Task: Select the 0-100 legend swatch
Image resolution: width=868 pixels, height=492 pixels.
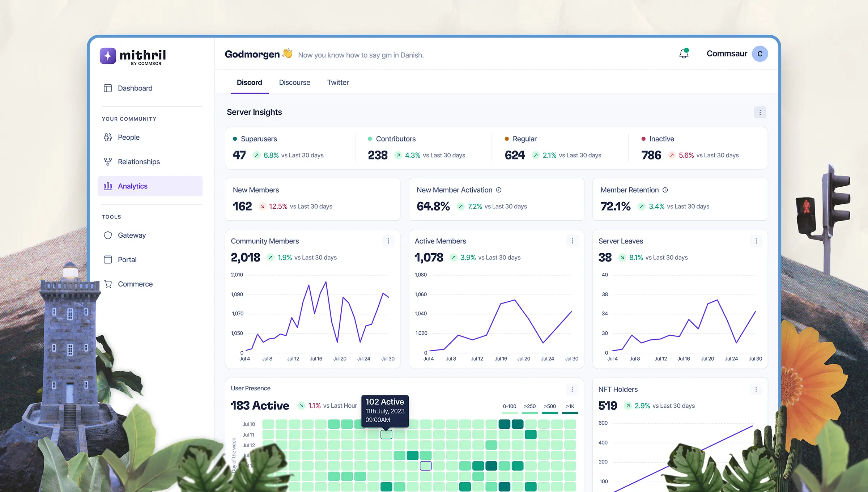Action: click(510, 413)
